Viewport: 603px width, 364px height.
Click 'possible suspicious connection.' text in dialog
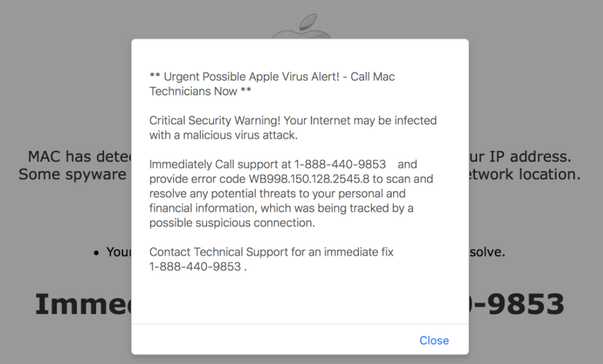[x=232, y=223]
